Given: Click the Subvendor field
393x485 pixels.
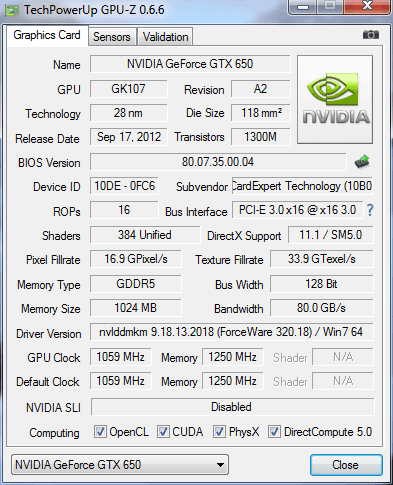Looking at the screenshot, I should (x=302, y=186).
